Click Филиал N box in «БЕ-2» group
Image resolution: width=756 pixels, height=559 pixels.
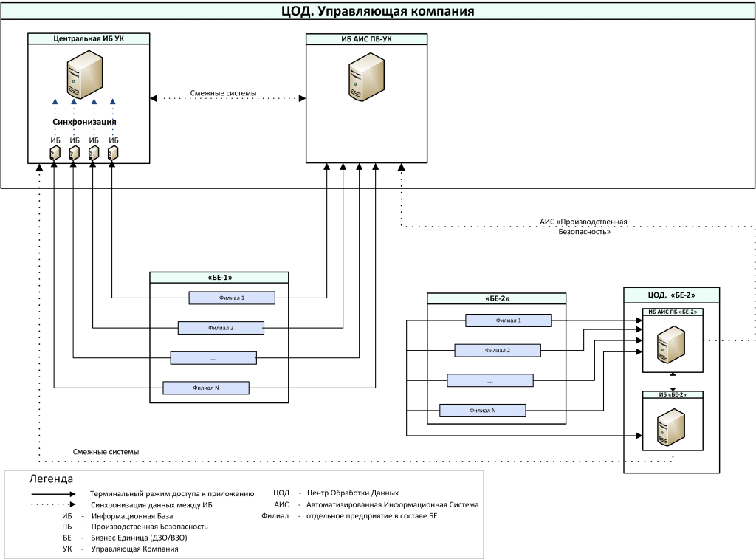(483, 411)
